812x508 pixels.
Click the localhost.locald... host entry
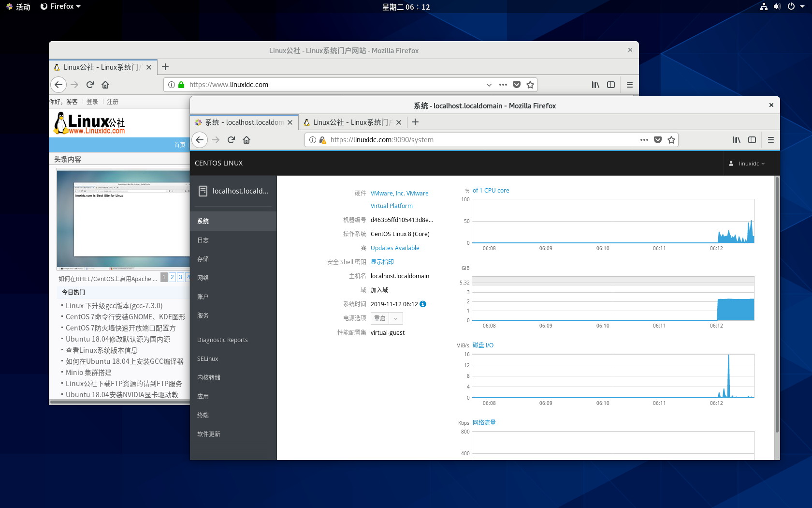click(233, 191)
